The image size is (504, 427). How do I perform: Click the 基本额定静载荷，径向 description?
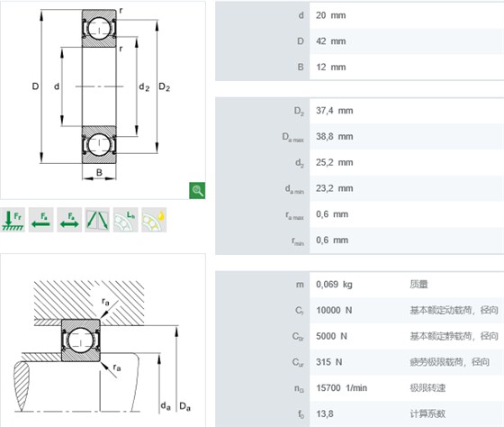click(x=454, y=336)
